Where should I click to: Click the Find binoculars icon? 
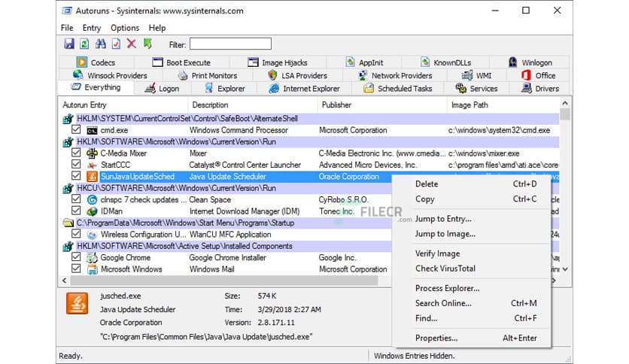[100, 44]
